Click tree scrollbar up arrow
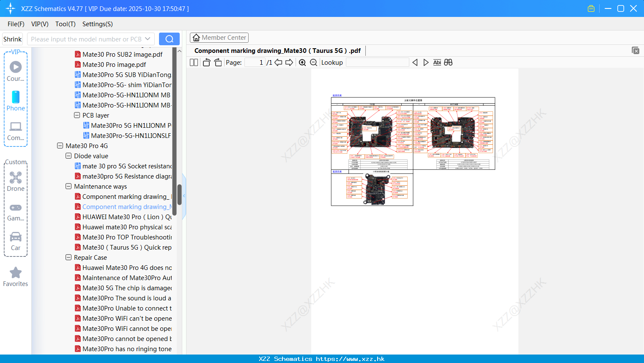This screenshot has height=363, width=644. pyautogui.click(x=179, y=51)
